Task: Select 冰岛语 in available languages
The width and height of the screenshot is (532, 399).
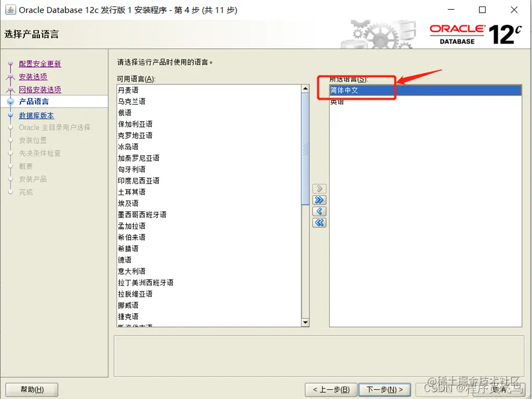Action: (x=209, y=147)
